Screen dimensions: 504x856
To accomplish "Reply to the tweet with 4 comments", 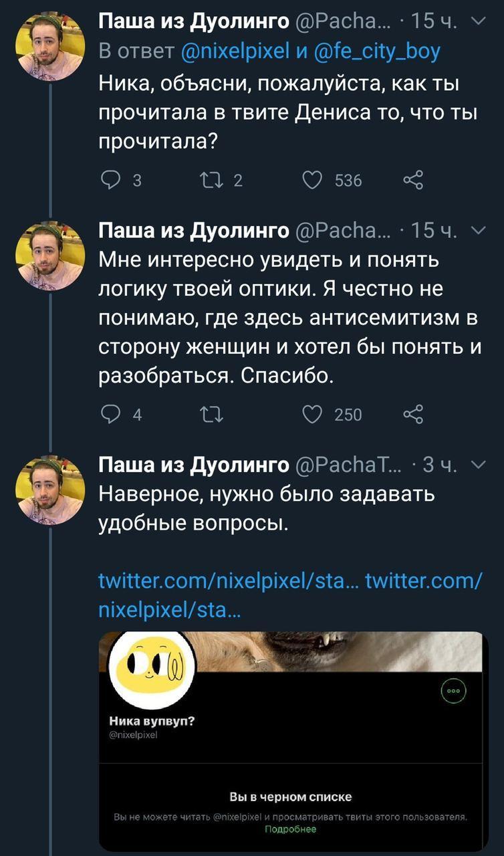I will tap(108, 415).
